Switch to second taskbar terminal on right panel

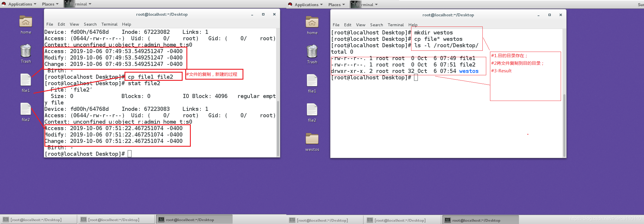pos(403,220)
